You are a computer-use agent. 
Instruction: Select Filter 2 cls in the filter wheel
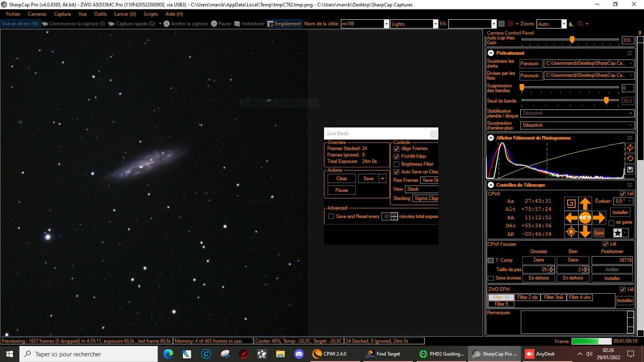pos(527,297)
